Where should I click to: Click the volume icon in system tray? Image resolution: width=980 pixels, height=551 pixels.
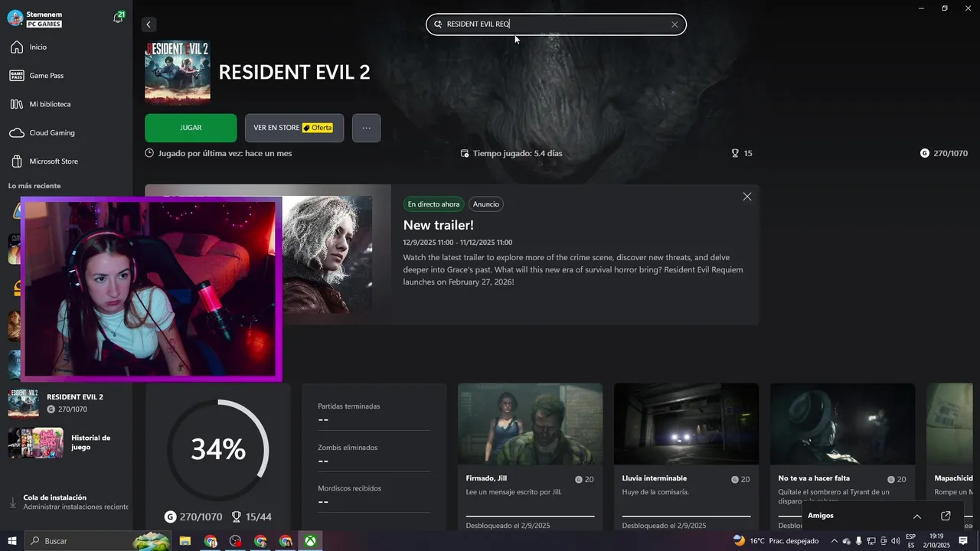coord(896,541)
